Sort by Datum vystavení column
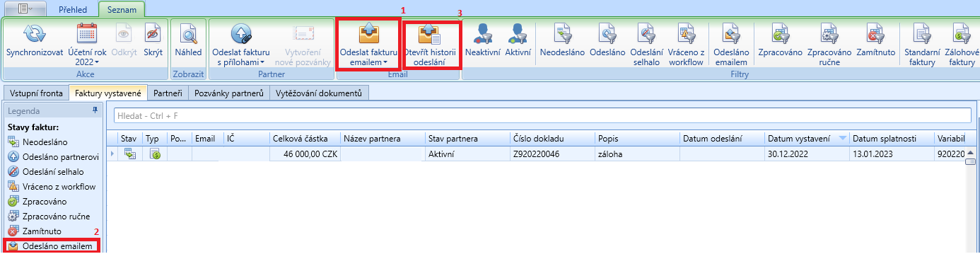980x271 pixels. [807, 138]
